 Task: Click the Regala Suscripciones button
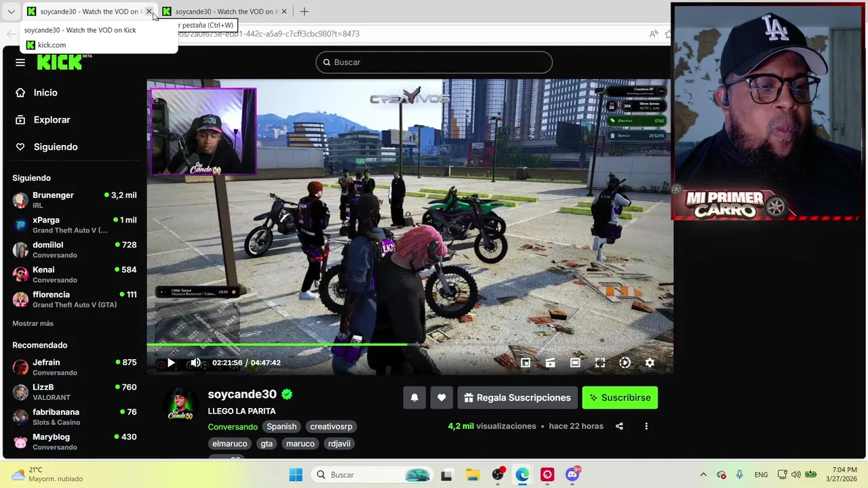coord(517,398)
